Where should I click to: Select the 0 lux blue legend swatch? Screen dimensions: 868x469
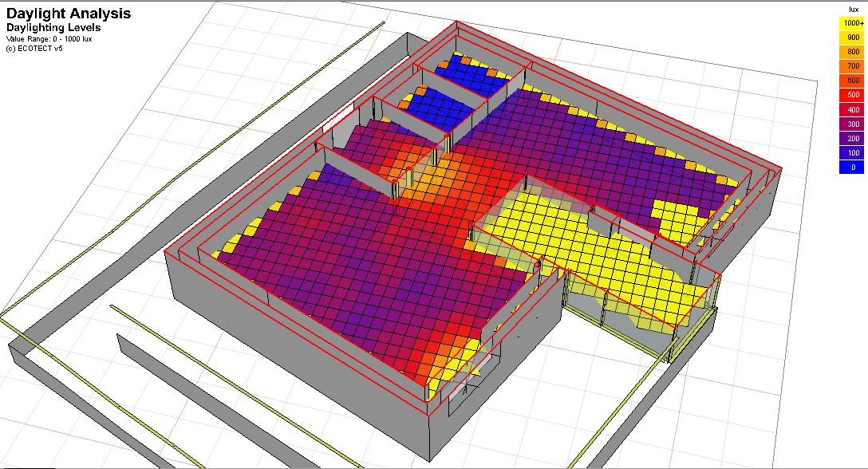pos(853,167)
